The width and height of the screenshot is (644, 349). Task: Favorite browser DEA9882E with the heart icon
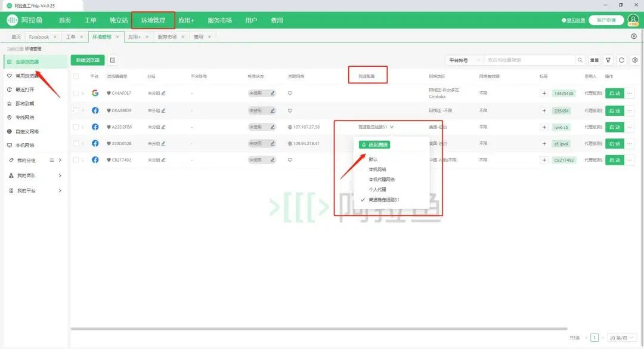point(109,110)
